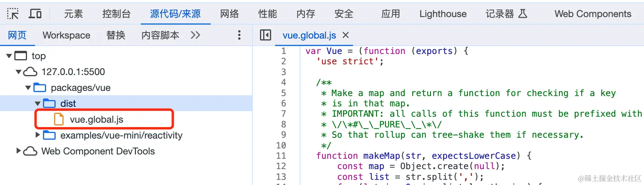Viewport: 644px width, 185px height.
Task: Click the 'use strict' code line
Action: 350,62
